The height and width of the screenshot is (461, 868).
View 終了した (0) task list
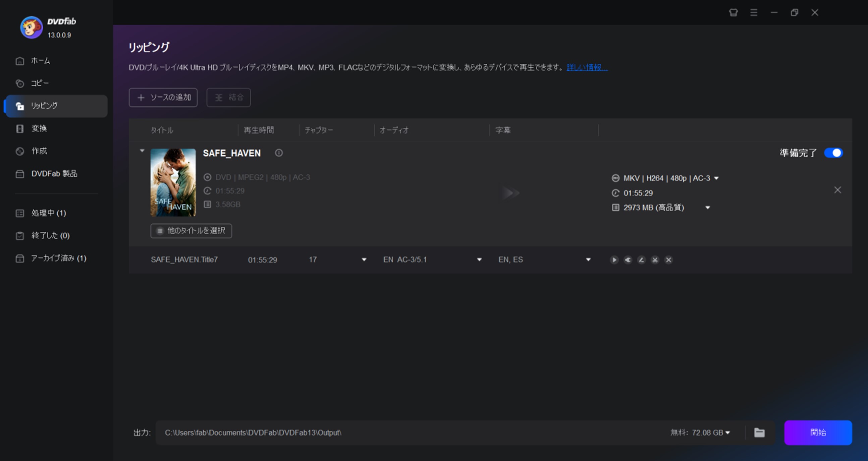click(x=57, y=235)
